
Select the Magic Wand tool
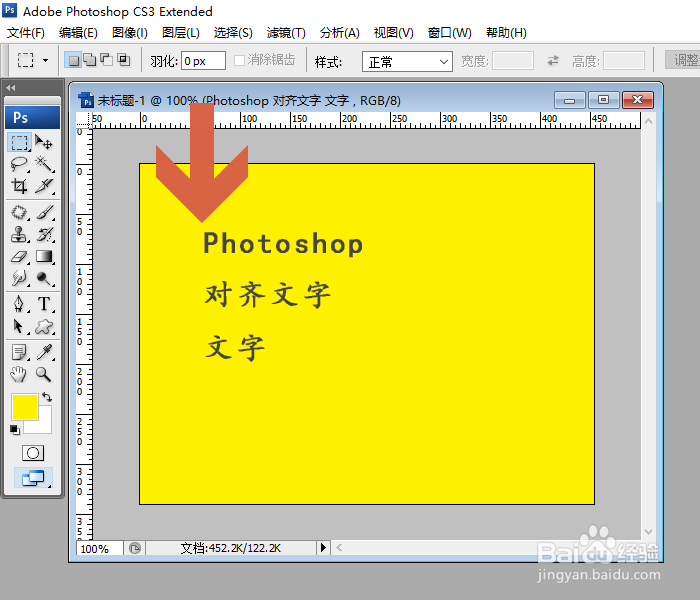coord(44,164)
